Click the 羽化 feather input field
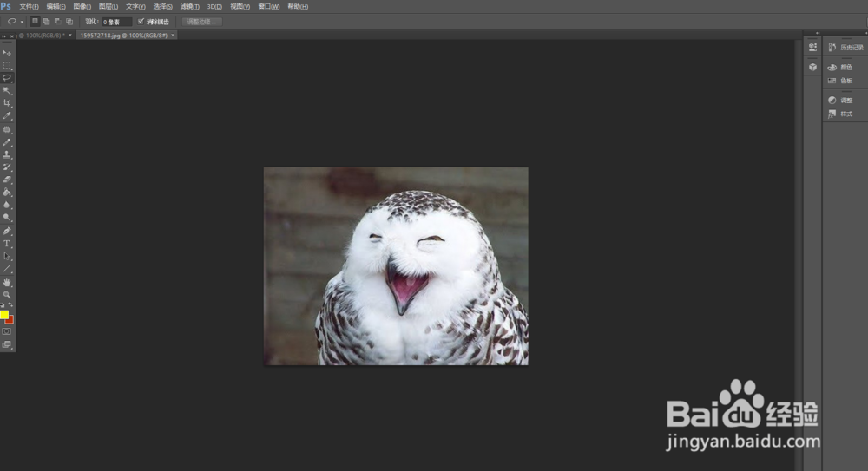 pos(116,22)
